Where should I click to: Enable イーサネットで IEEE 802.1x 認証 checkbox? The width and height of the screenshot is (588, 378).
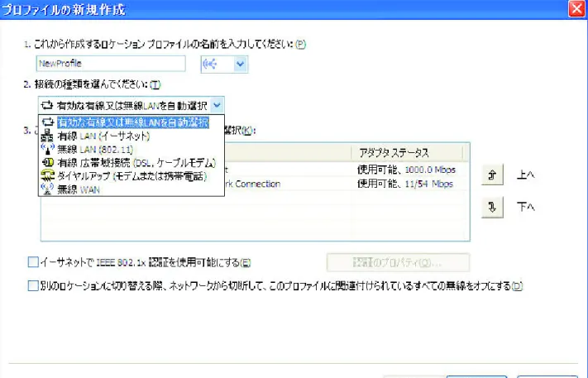click(33, 261)
